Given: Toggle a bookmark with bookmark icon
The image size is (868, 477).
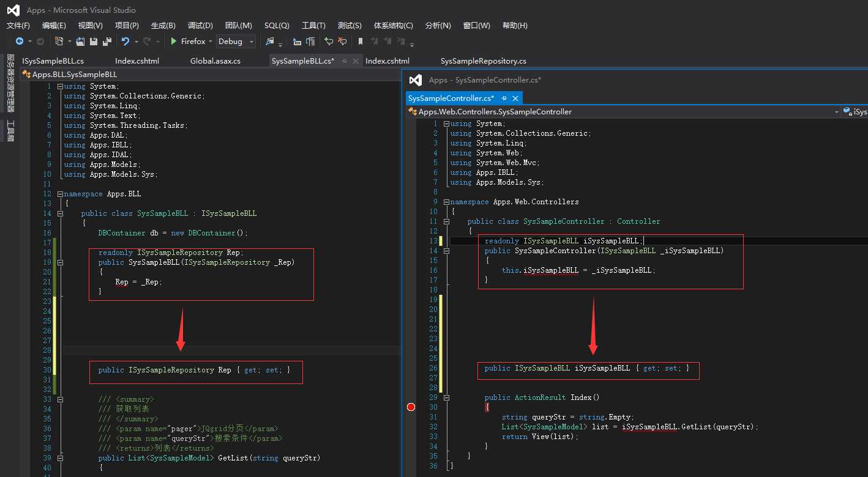Looking at the screenshot, I should click(x=361, y=42).
